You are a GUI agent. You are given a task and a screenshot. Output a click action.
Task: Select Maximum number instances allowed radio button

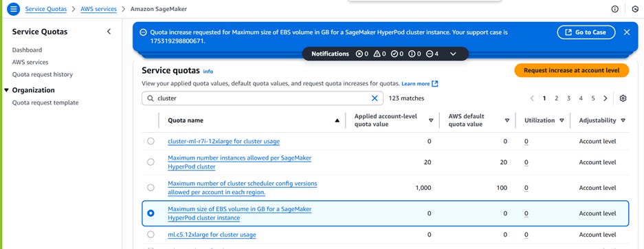[151, 162]
